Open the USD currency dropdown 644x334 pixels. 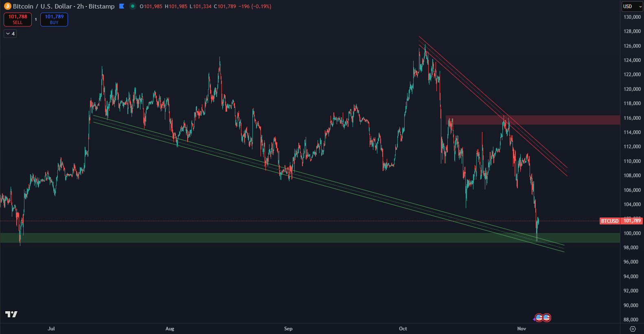click(x=632, y=7)
